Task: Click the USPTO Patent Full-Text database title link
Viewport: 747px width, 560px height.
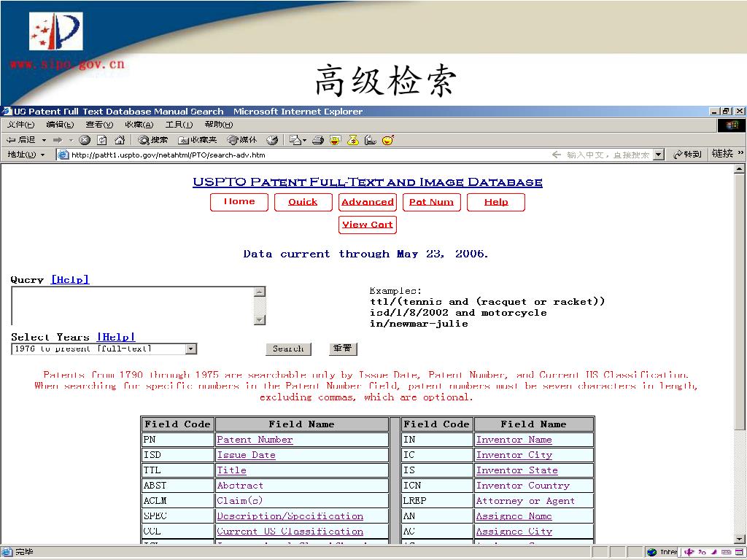Action: pyautogui.click(x=368, y=182)
